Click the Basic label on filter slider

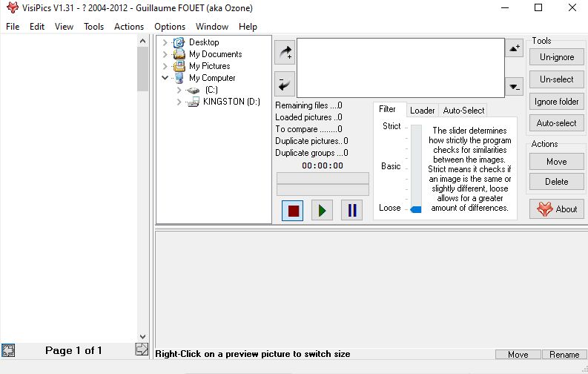tap(391, 166)
